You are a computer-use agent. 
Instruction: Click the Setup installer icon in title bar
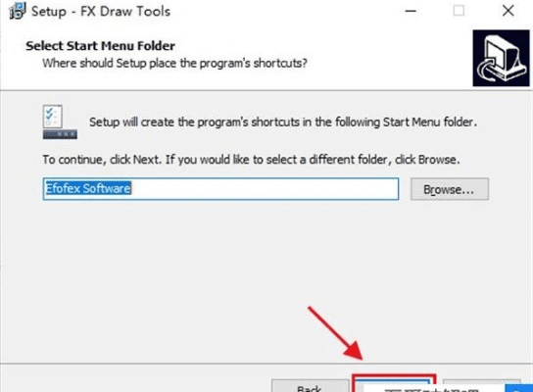(x=18, y=11)
